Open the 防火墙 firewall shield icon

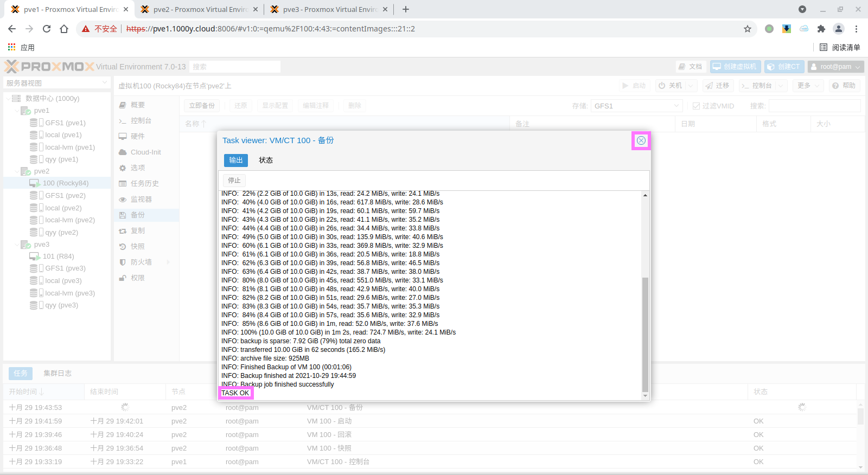point(123,262)
